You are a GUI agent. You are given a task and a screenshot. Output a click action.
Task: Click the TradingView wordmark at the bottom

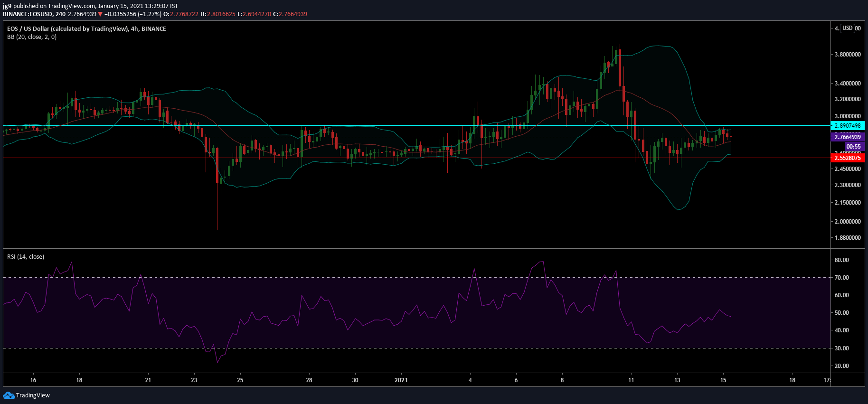[33, 395]
